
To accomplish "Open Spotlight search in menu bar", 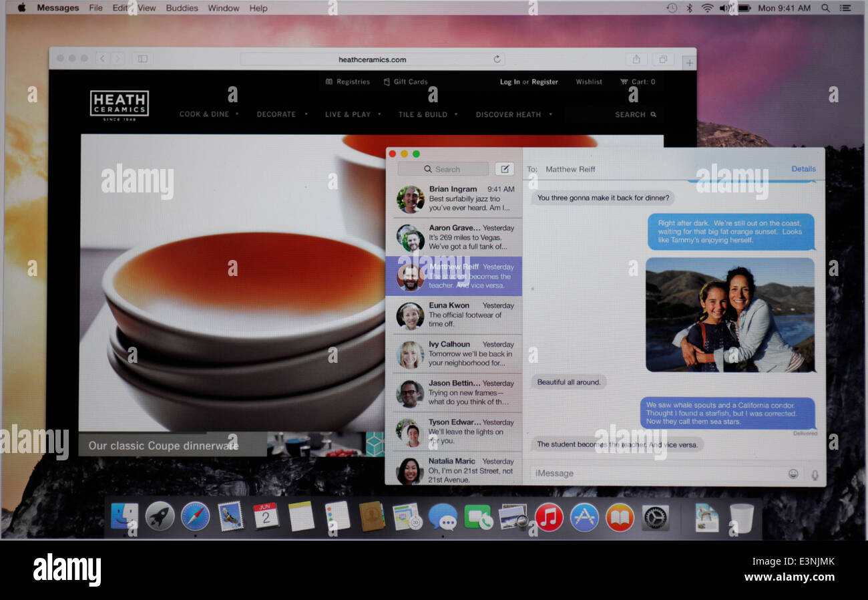I will coord(825,8).
